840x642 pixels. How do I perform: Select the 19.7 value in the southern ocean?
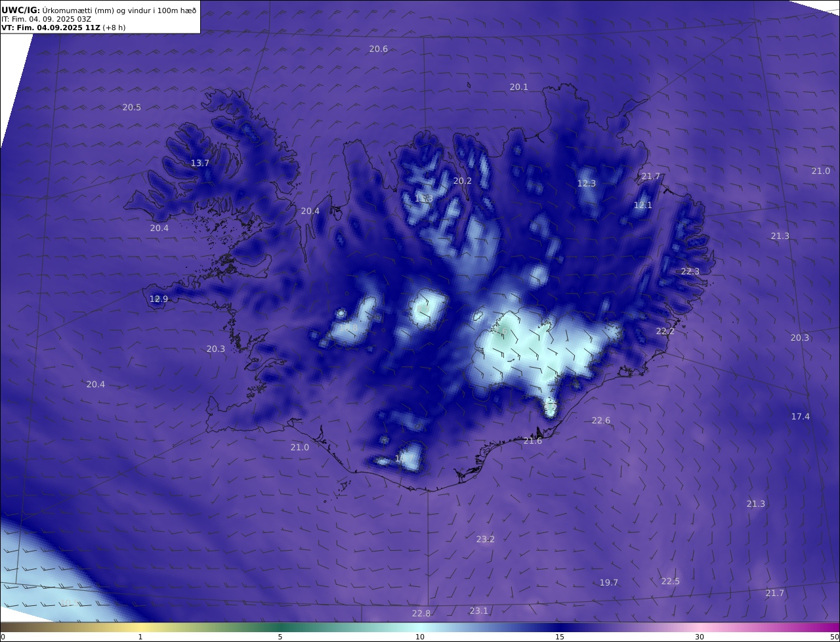[x=608, y=583]
